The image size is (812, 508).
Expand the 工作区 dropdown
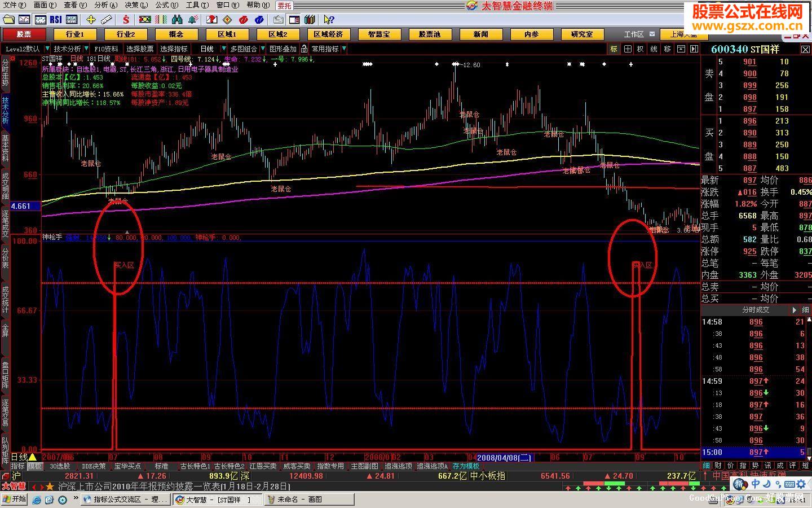tap(652, 34)
